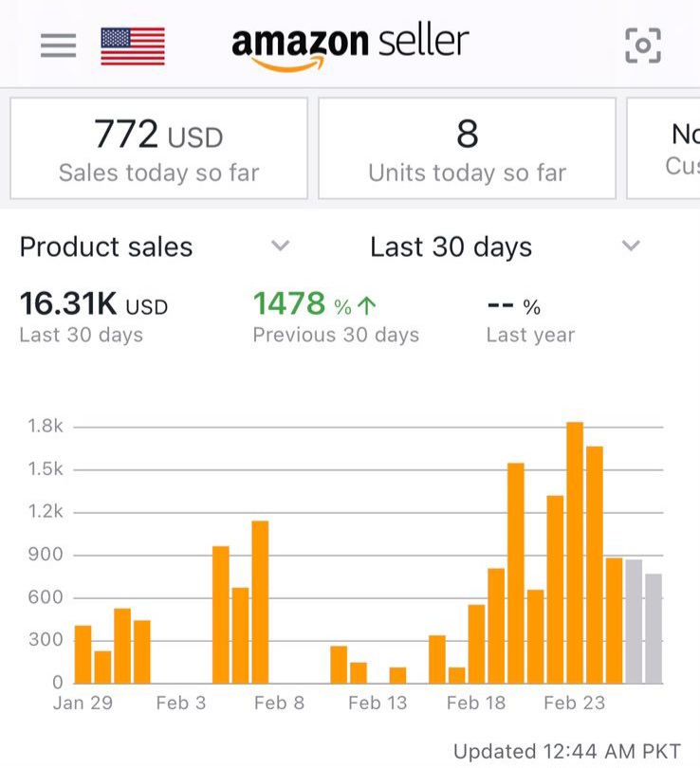Open the hamburger navigation menu
The width and height of the screenshot is (700, 768).
(x=58, y=46)
